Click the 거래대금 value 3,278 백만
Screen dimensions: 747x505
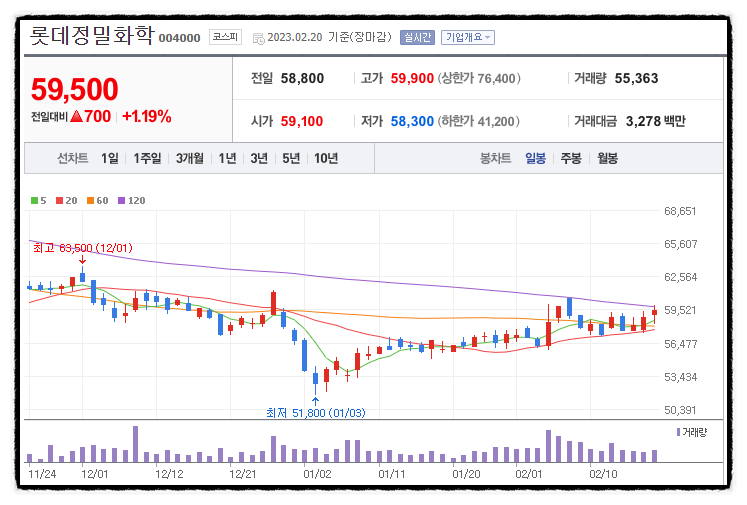pos(656,121)
